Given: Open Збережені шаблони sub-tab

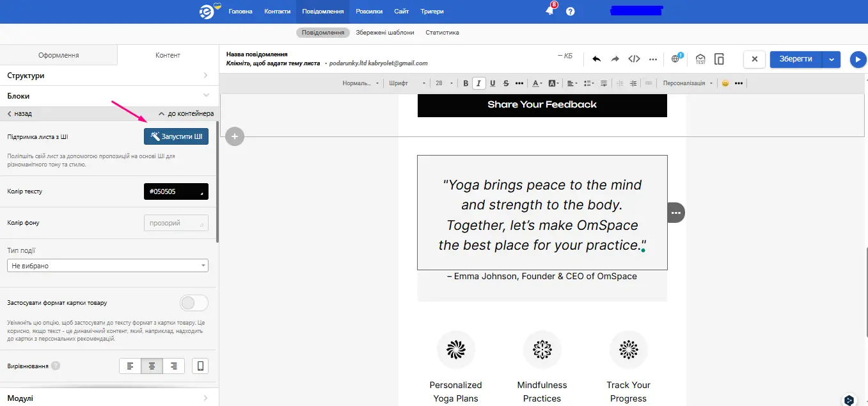Looking at the screenshot, I should [x=385, y=33].
